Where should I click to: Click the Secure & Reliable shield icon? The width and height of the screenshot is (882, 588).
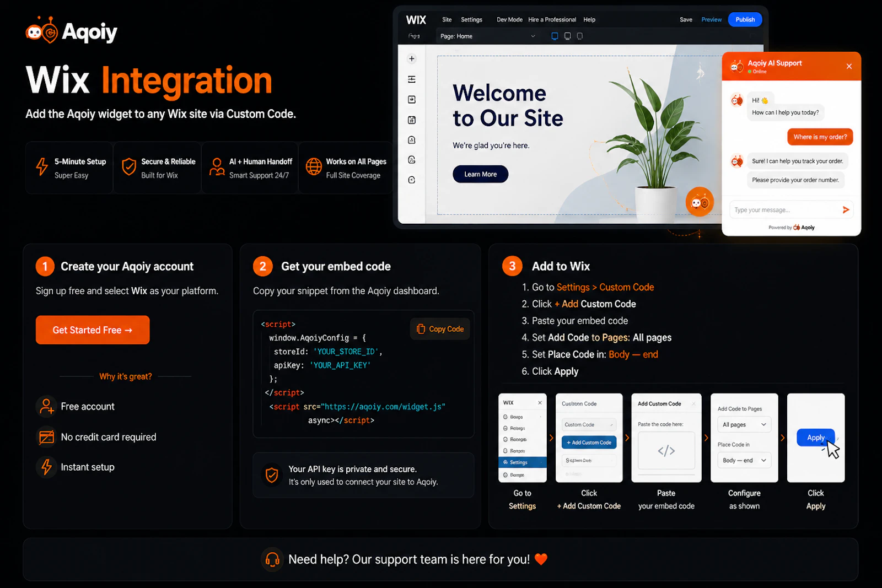point(129,166)
